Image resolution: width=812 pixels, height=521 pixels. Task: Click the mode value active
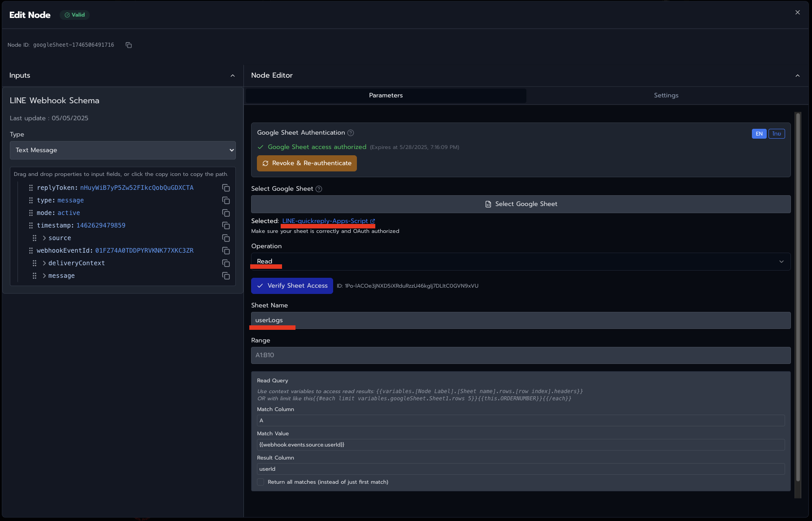point(69,213)
